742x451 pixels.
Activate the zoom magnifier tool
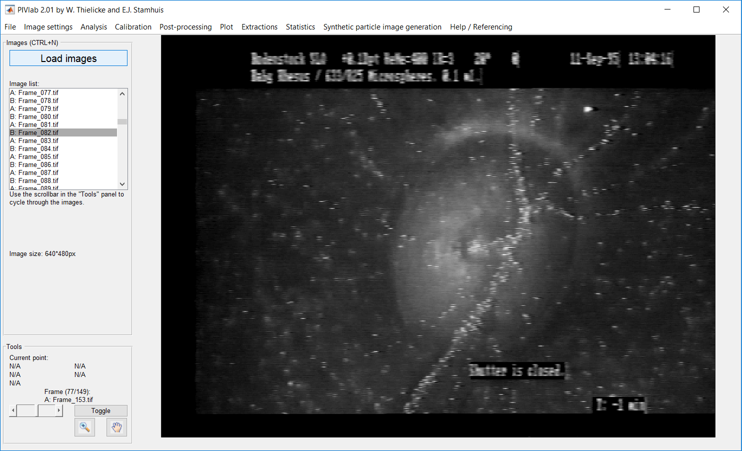(x=85, y=427)
